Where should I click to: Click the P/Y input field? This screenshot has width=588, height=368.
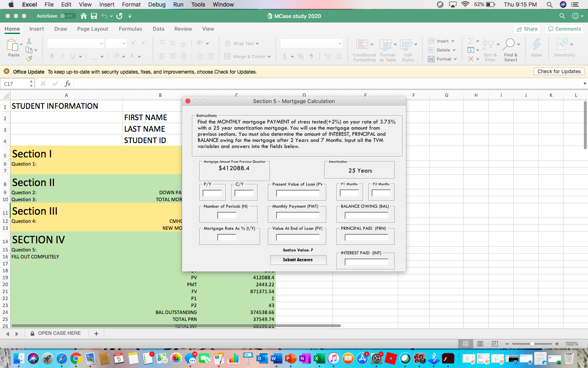(x=212, y=193)
